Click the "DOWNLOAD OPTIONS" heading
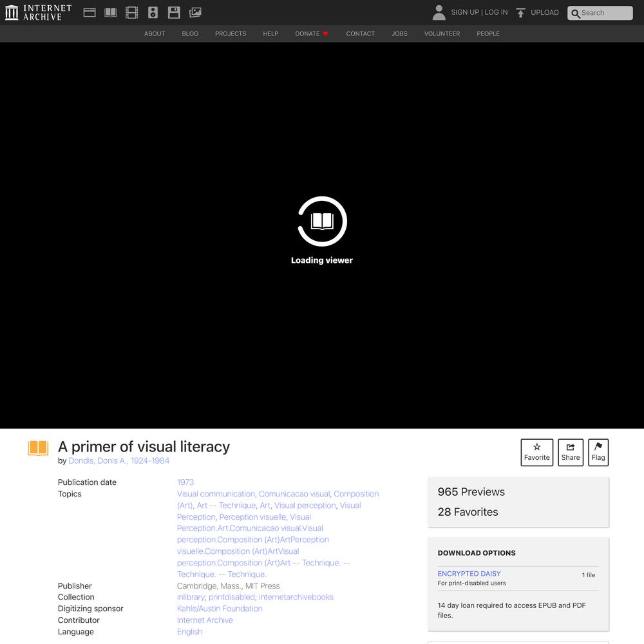This screenshot has height=644, width=644. point(477,553)
